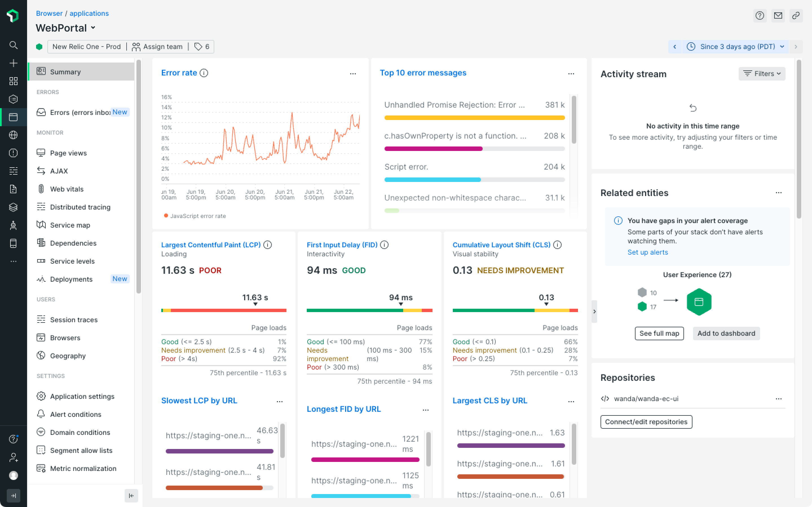
Task: Collapse the right panel with chevron handle
Action: 594,312
